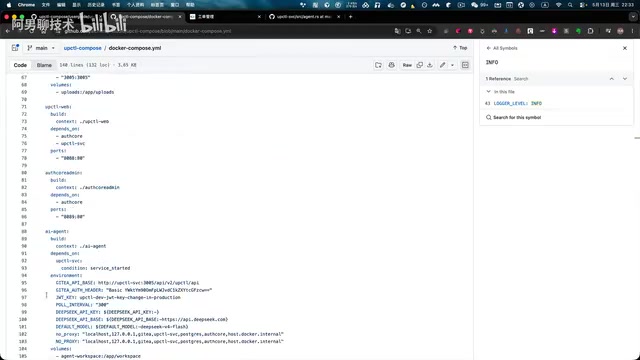Open the Chrome profile avatar
Screen dimensions: 640x360
coord(620,31)
